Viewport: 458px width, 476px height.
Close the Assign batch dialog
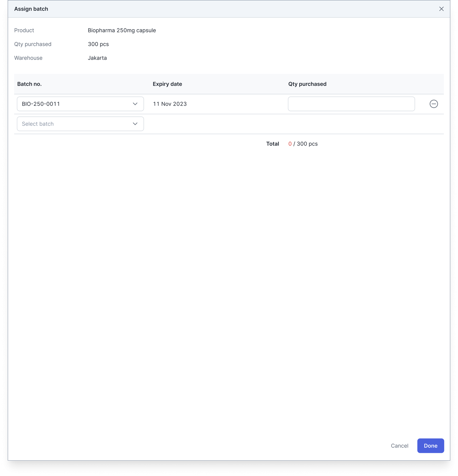(x=441, y=9)
